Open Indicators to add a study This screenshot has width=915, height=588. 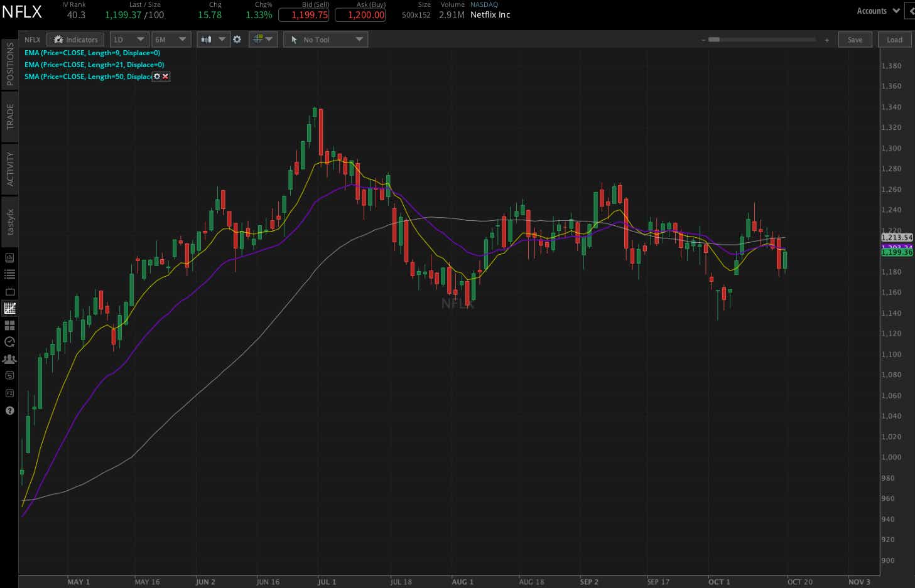(x=75, y=39)
